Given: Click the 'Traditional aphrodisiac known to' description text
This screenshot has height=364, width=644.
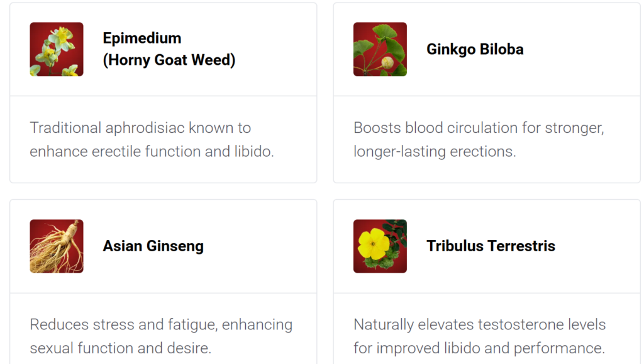Looking at the screenshot, I should tap(140, 128).
